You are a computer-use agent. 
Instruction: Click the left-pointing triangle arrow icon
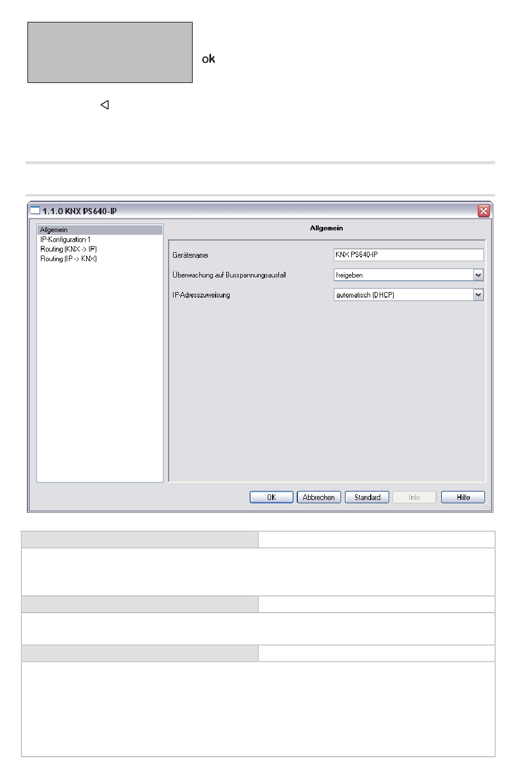tap(105, 105)
